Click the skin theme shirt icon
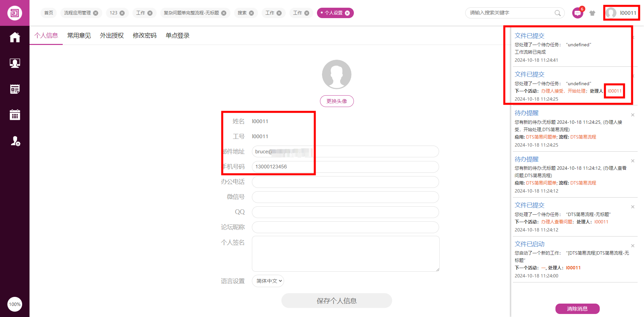 (592, 13)
